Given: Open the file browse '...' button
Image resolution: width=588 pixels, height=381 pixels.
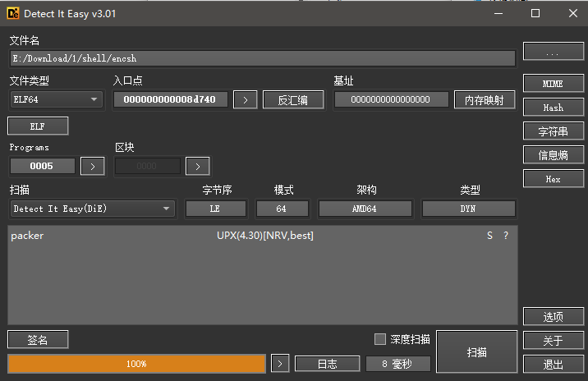Looking at the screenshot, I should (554, 52).
